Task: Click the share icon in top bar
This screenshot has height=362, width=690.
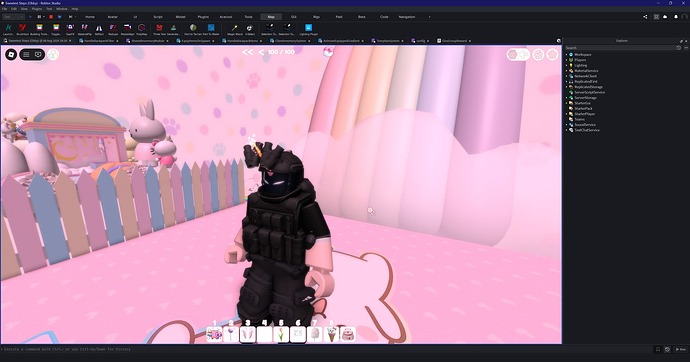Action: pos(645,17)
